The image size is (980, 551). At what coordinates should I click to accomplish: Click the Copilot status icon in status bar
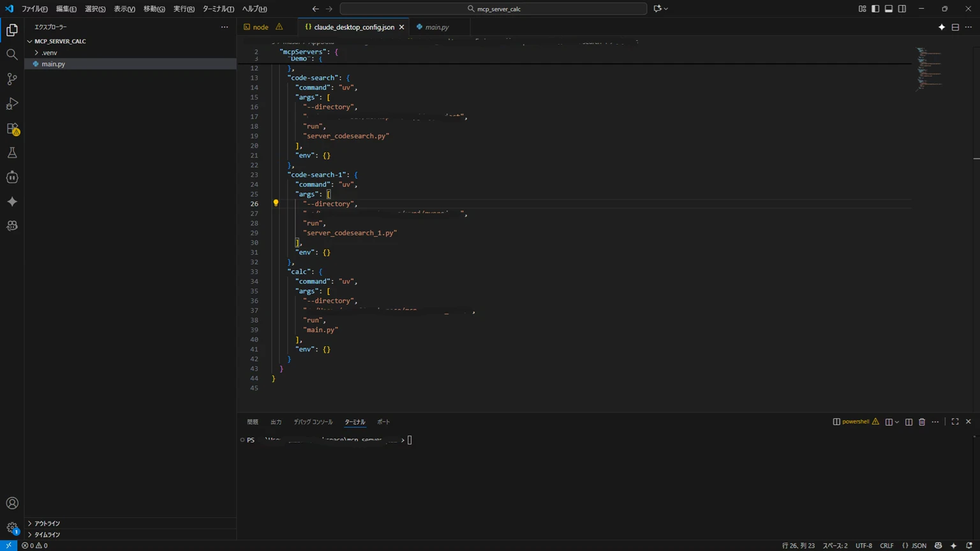click(938, 546)
